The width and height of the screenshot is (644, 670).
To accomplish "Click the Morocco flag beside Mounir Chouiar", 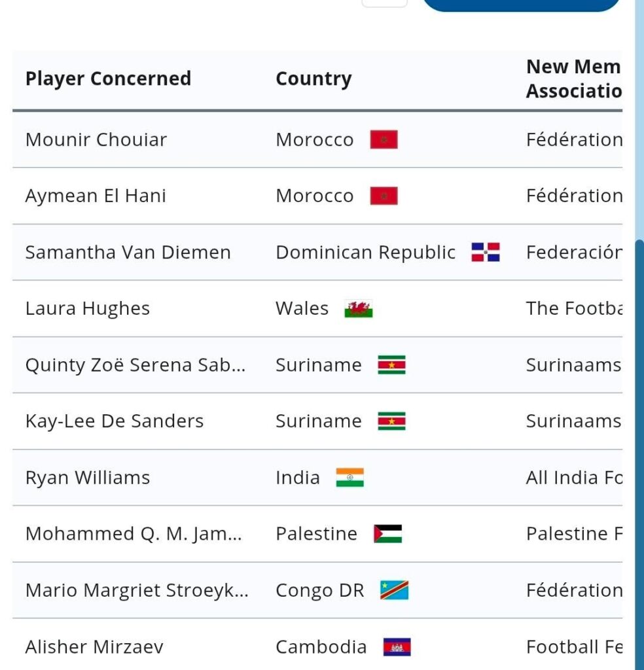I will (x=384, y=140).
